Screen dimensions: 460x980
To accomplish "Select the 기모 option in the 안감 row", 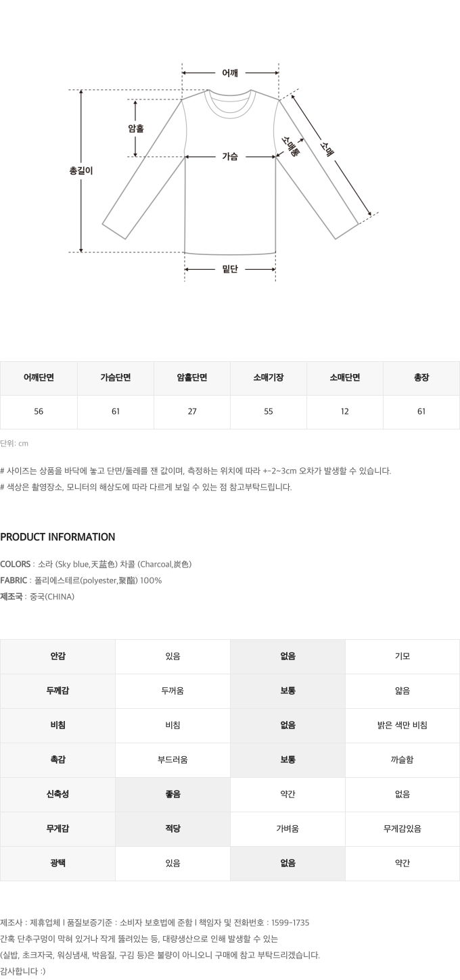I will (402, 657).
